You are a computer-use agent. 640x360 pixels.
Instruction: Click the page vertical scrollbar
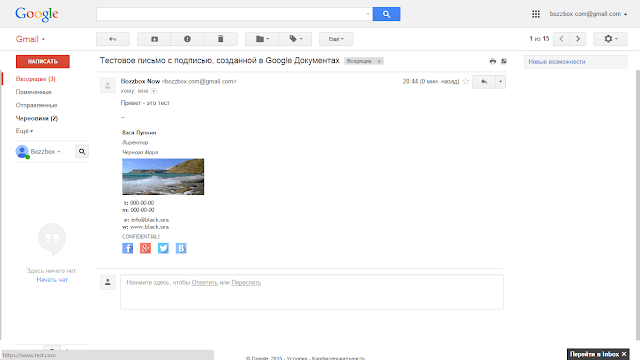(638, 204)
